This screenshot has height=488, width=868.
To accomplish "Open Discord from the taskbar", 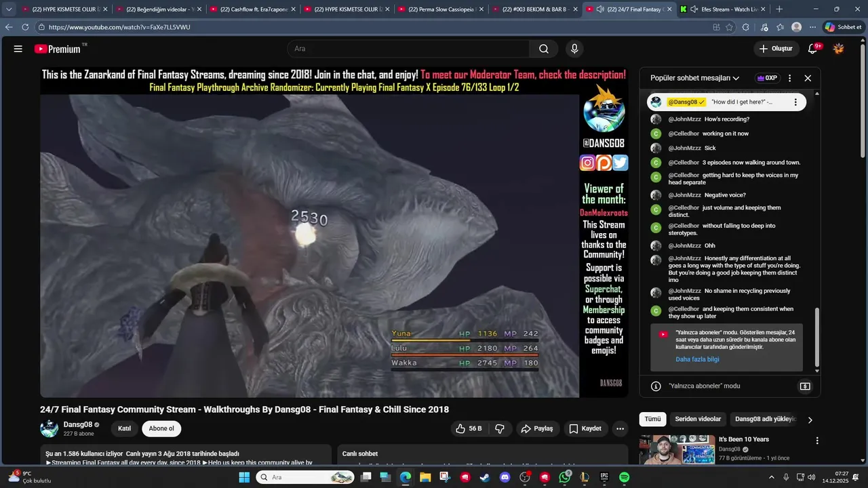I will 505,477.
